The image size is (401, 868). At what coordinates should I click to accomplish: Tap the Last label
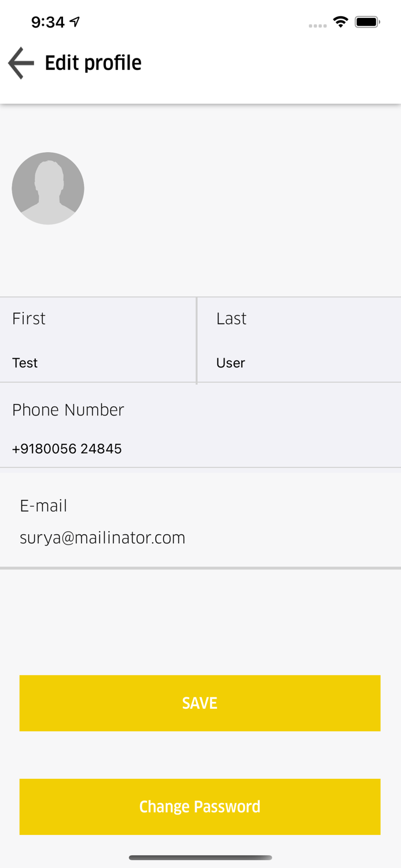click(231, 319)
